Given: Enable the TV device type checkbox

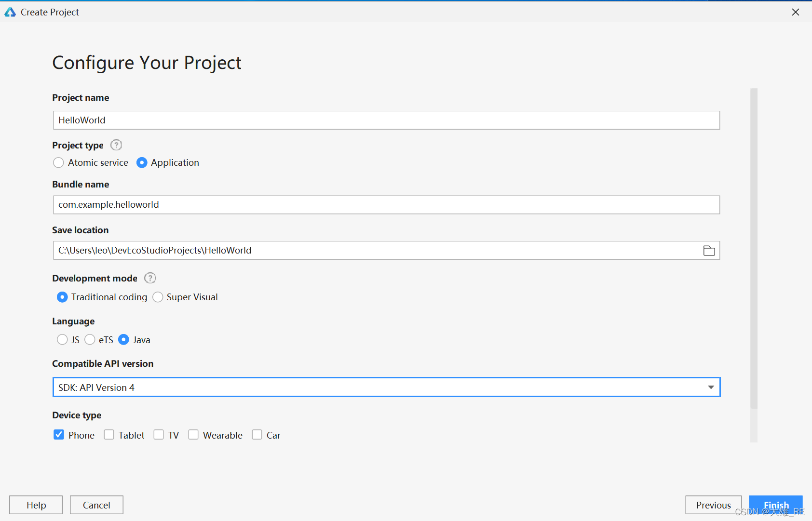Looking at the screenshot, I should [x=159, y=435].
